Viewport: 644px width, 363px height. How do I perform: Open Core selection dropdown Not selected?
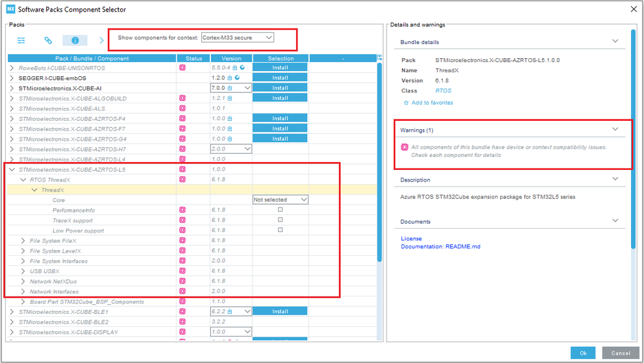[280, 200]
